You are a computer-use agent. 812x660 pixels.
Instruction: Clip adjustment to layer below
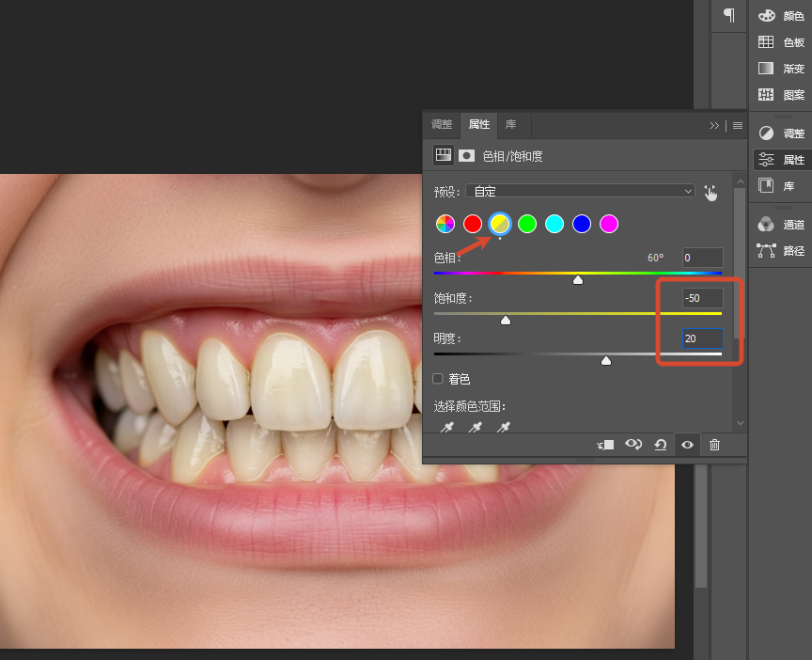[x=605, y=445]
